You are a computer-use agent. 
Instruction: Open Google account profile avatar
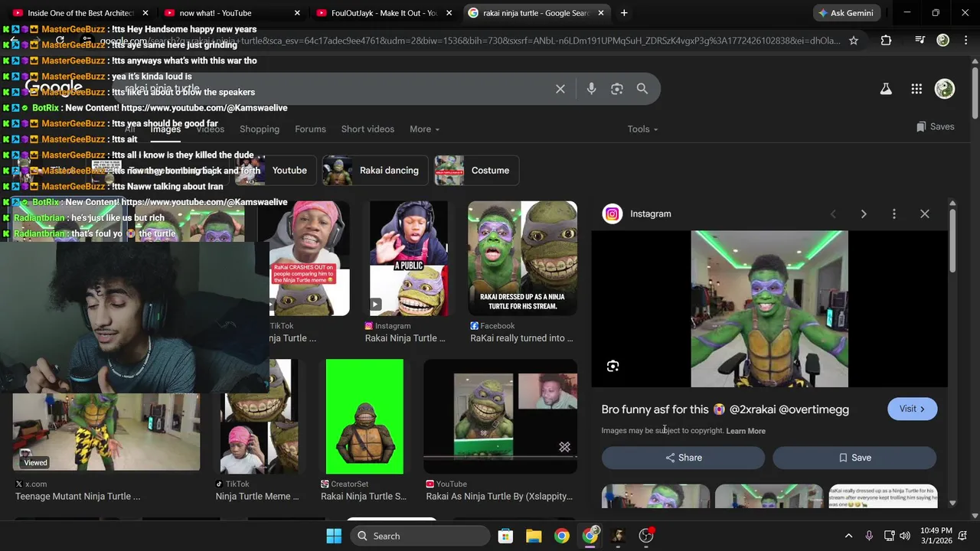tap(945, 89)
